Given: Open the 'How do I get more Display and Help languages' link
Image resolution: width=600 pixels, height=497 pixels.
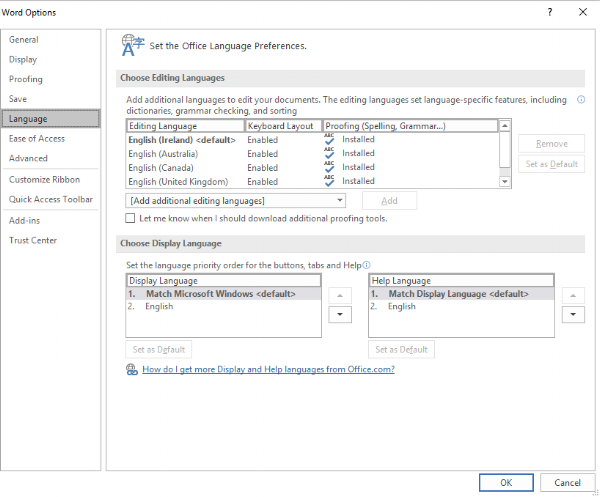Looking at the screenshot, I should click(268, 369).
